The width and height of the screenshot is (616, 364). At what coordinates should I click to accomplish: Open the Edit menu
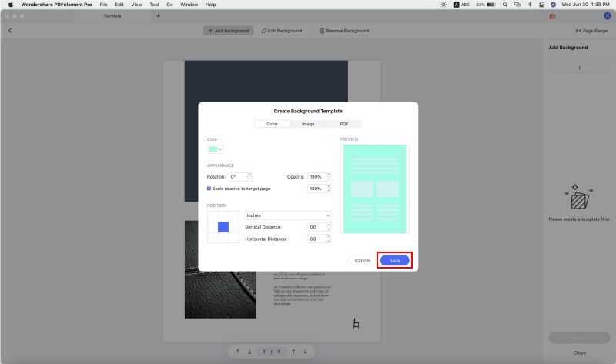point(119,5)
